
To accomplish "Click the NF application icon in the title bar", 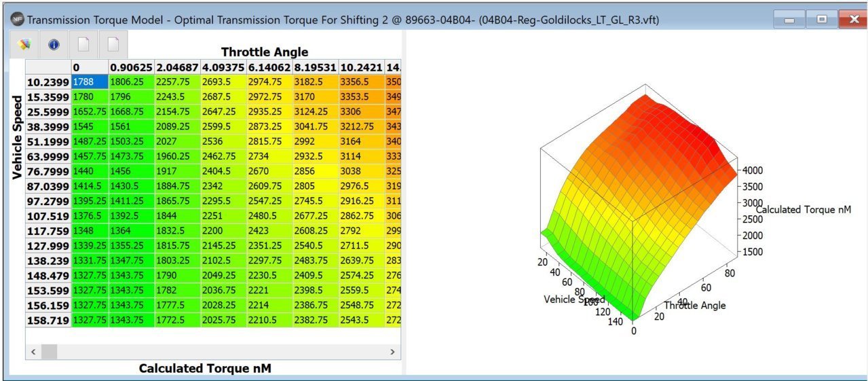I will tap(16, 20).
